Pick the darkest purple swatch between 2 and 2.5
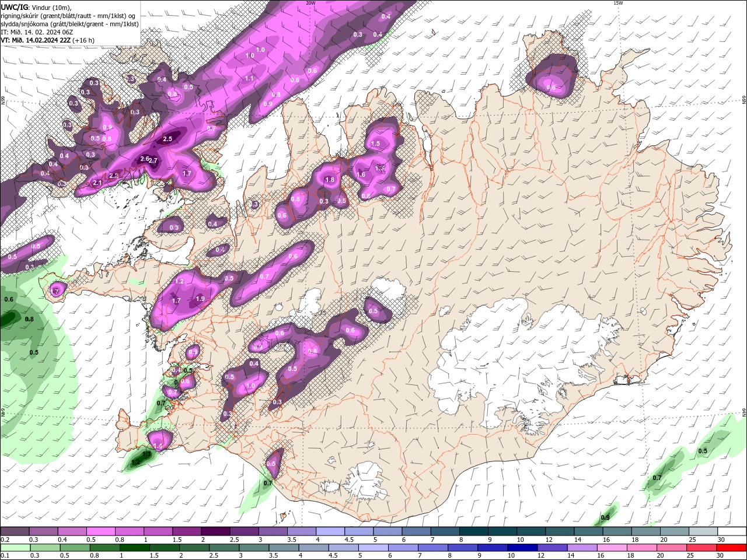This screenshot has height=560, width=747. (215, 531)
